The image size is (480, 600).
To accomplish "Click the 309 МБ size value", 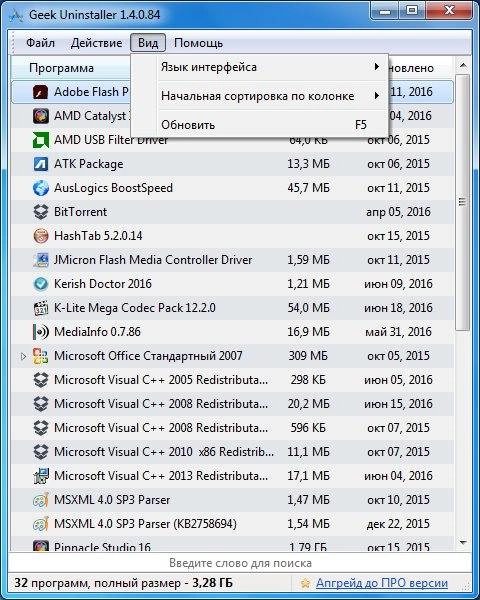I will [308, 356].
